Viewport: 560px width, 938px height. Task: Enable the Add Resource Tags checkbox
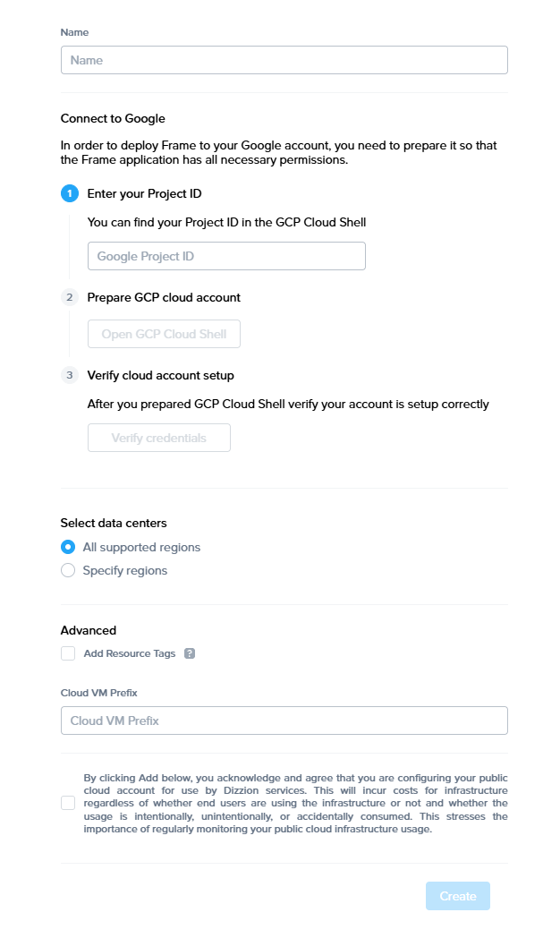68,653
